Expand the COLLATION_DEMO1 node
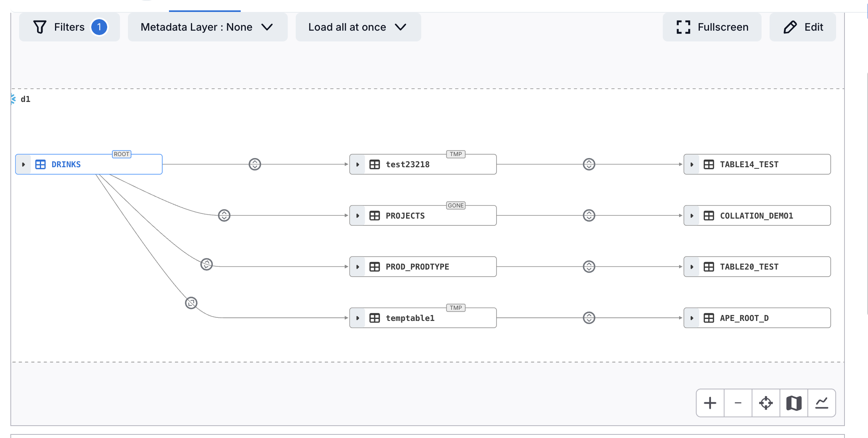The height and width of the screenshot is (438, 868). pos(692,216)
